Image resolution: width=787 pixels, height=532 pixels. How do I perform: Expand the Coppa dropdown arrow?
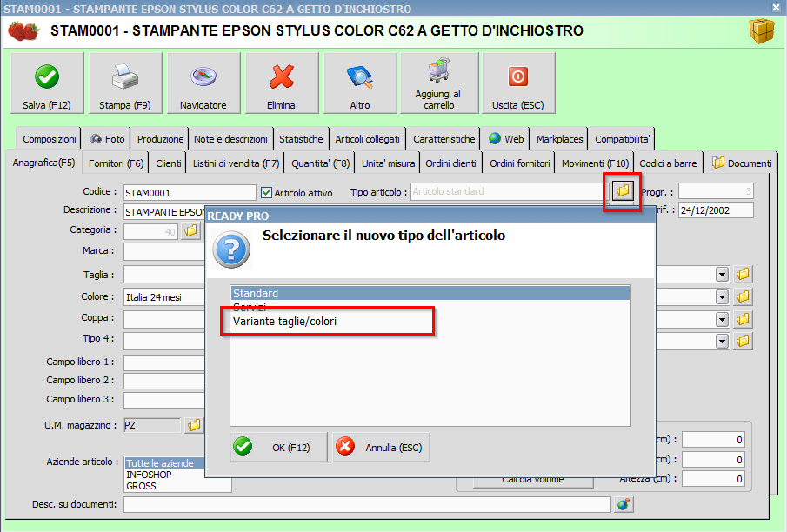coord(722,319)
